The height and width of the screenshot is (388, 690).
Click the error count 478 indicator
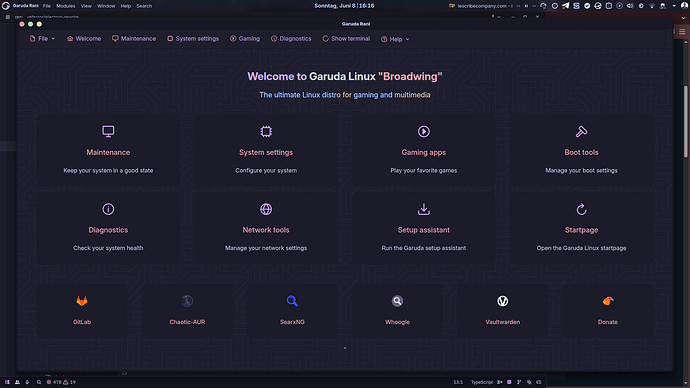(54, 382)
